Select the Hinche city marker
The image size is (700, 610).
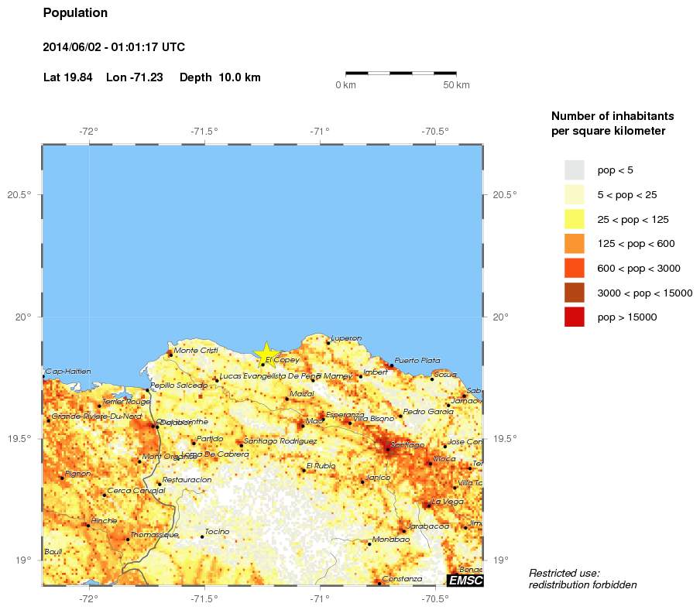88,526
